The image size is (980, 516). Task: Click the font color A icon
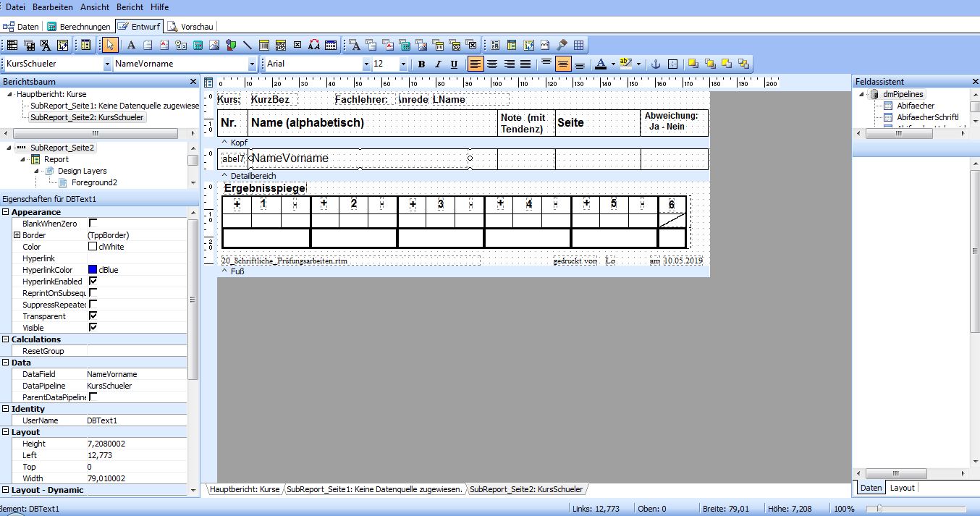600,64
